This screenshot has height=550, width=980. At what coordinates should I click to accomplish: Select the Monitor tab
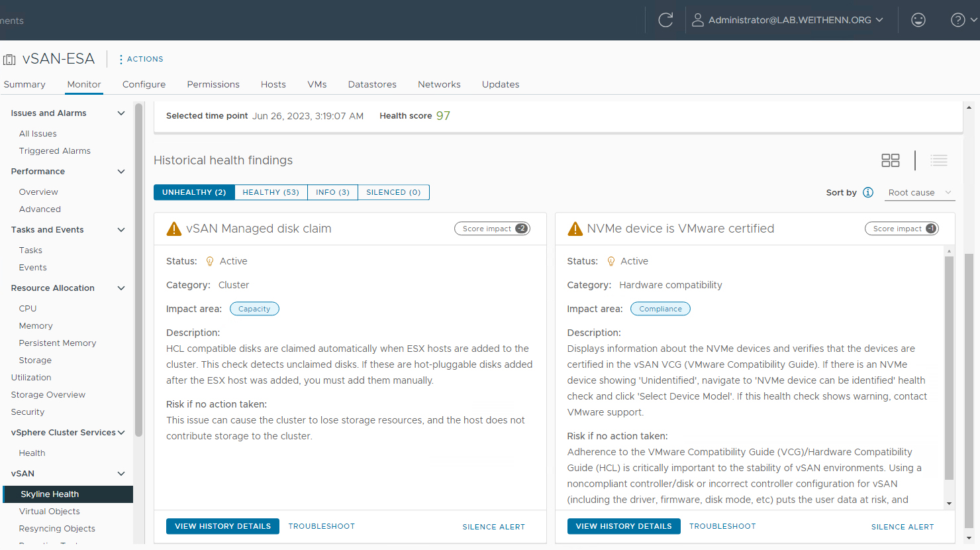(84, 84)
